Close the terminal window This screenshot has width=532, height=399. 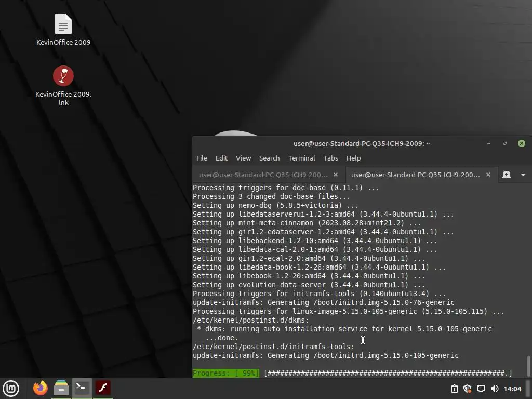tap(522, 143)
